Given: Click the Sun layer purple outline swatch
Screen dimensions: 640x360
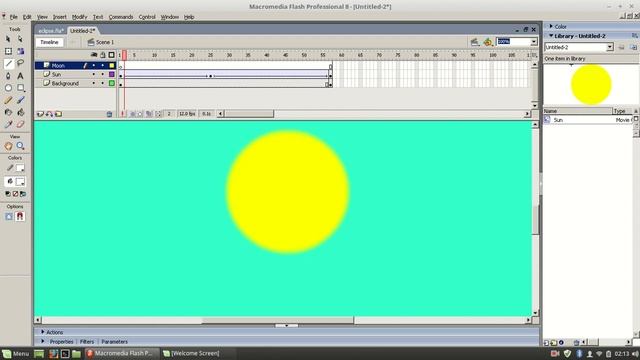Looking at the screenshot, I should click(111, 74).
